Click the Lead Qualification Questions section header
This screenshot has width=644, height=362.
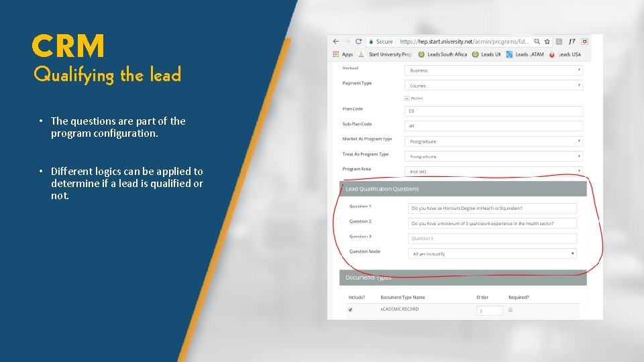click(x=463, y=189)
